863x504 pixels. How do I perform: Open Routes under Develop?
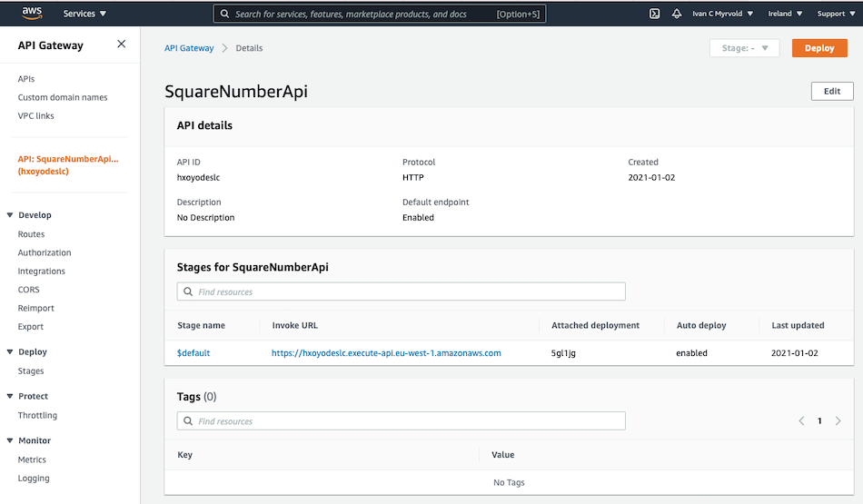[32, 234]
